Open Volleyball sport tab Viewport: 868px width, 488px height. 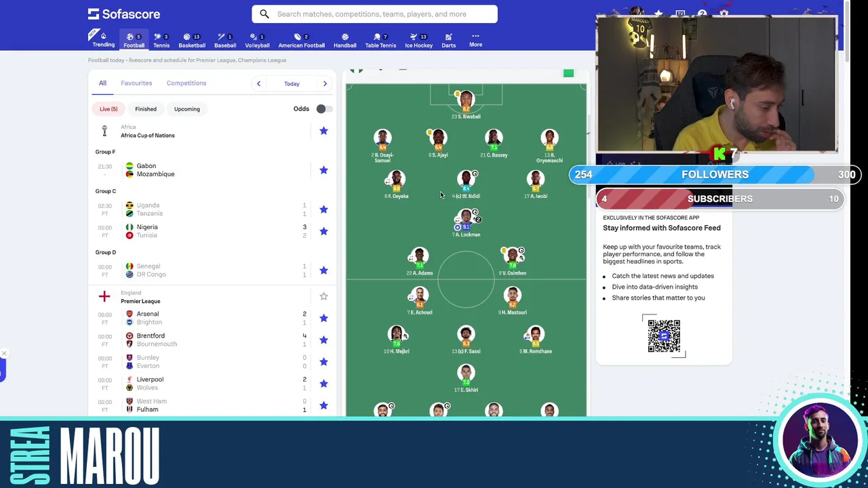tap(257, 40)
